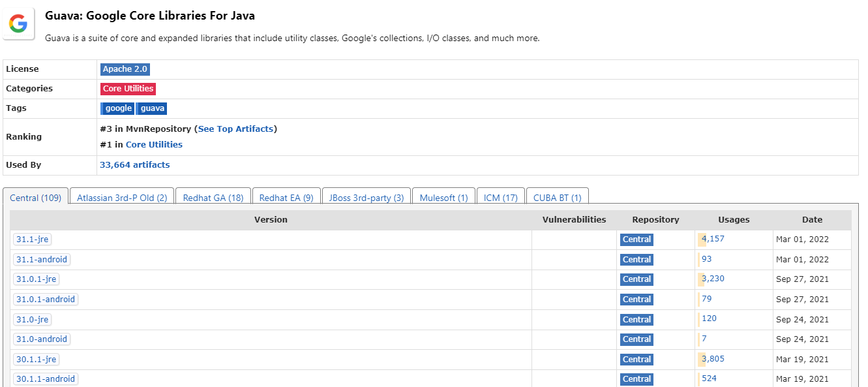
Task: Select the google tag
Action: [117, 108]
